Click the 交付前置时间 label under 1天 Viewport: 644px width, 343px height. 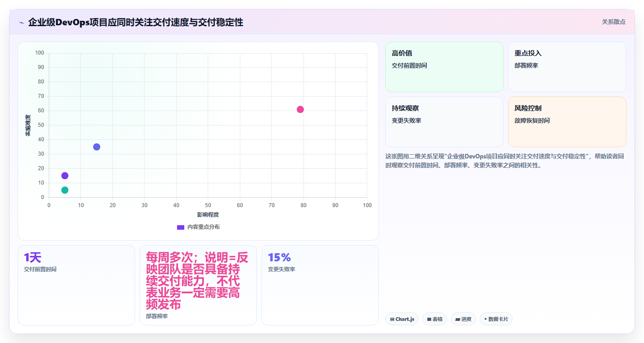[40, 269]
